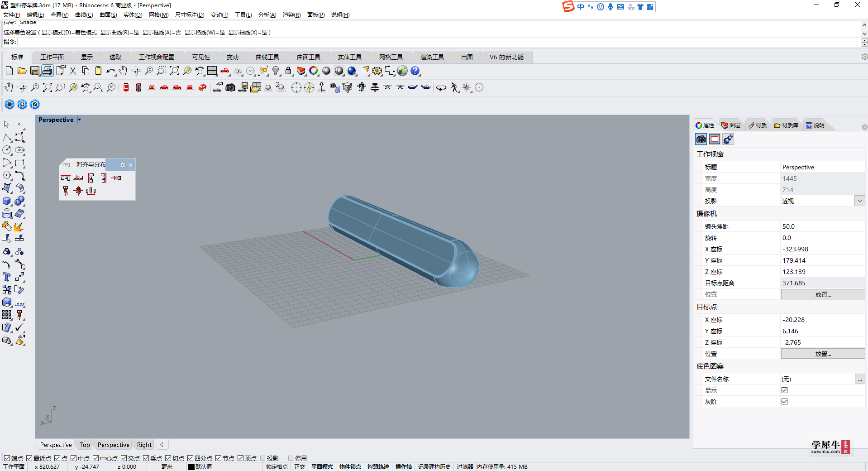Open gear settings of 对齐与分布 panel
The height and width of the screenshot is (471, 868).
click(123, 165)
